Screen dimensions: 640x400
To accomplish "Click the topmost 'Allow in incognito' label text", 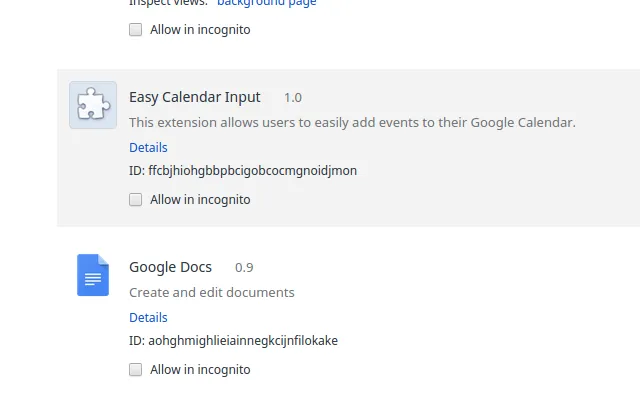I will point(200,30).
